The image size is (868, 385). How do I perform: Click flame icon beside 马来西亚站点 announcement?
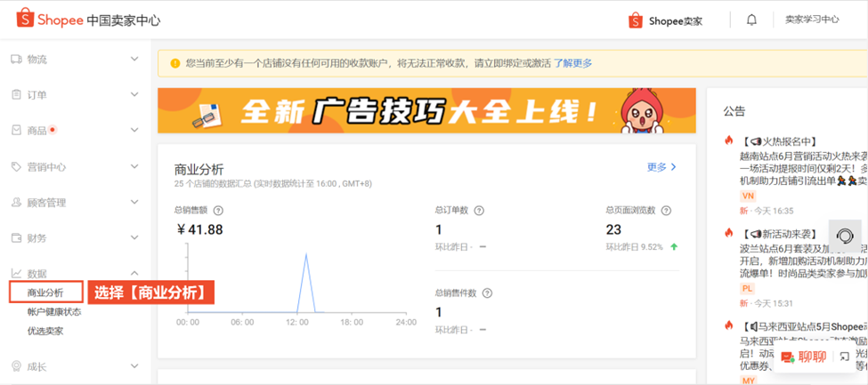click(729, 325)
